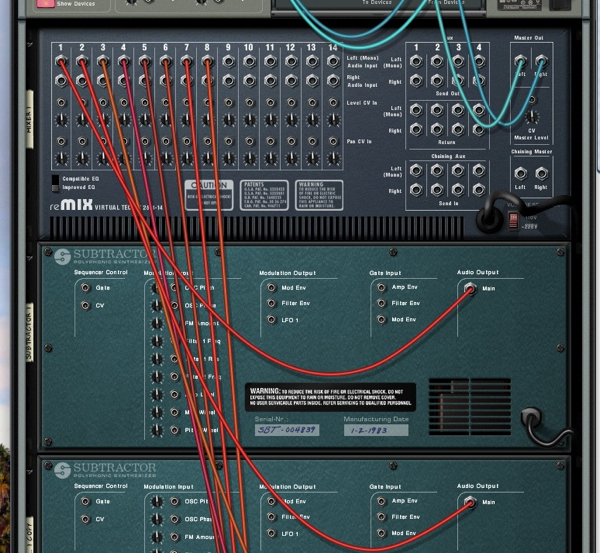The height and width of the screenshot is (553, 600).
Task: Click Main audio output jack on first Subtractor
Action: (470, 291)
